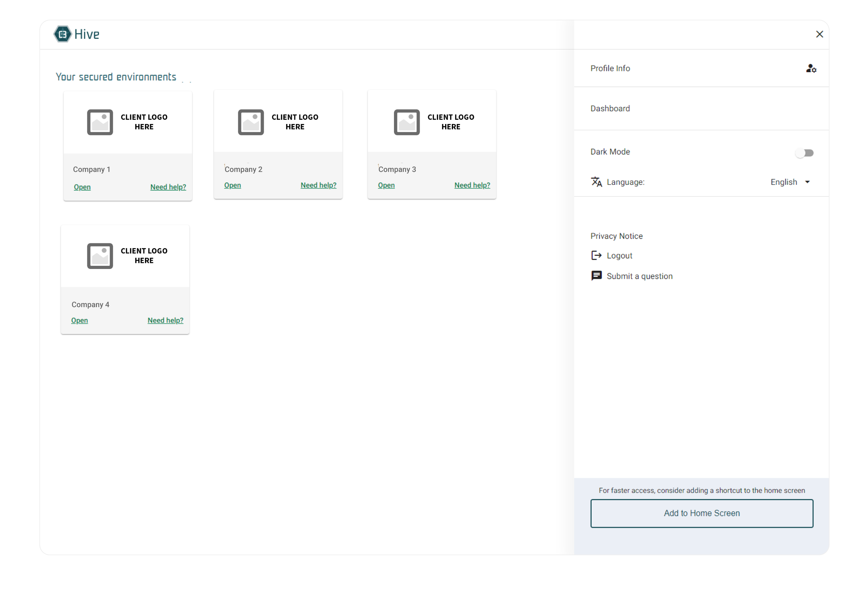Click the 'For faster access' hint text

click(x=702, y=490)
